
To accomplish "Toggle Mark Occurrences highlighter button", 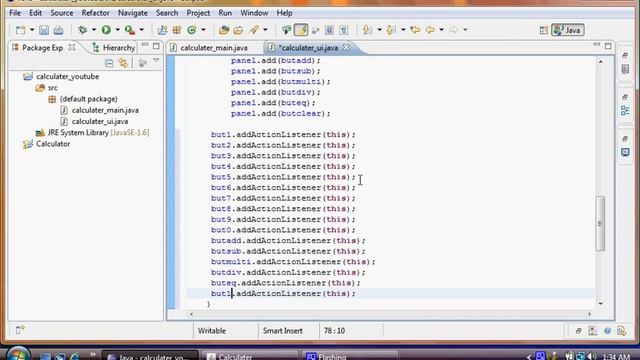I will (x=301, y=30).
